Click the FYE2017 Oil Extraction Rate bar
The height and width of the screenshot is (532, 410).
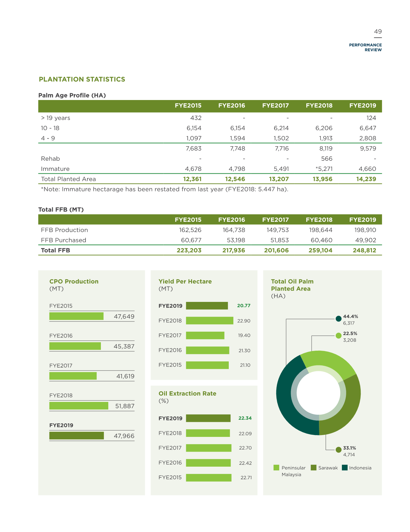click(x=209, y=448)
